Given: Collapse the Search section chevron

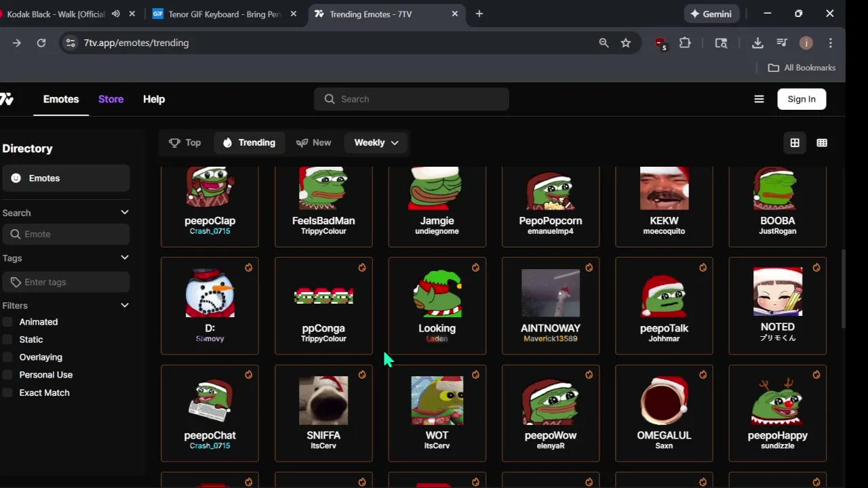Looking at the screenshot, I should (125, 212).
